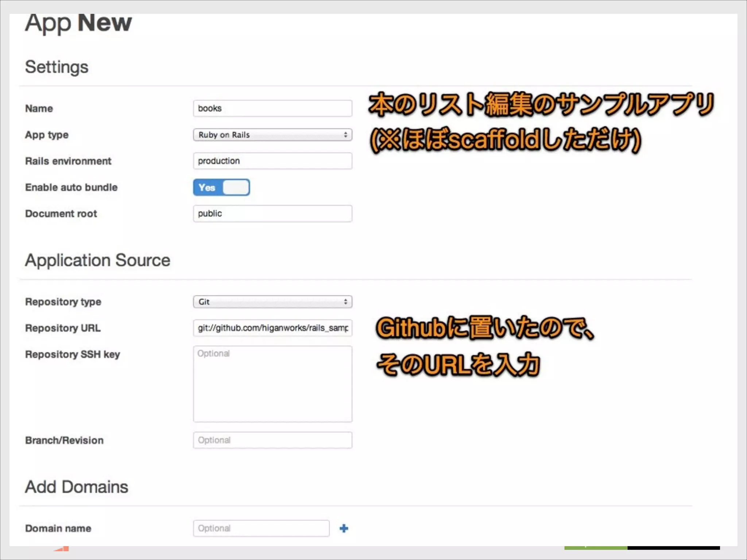This screenshot has height=560, width=747.
Task: Click the Add Domains section heading
Action: 77,487
